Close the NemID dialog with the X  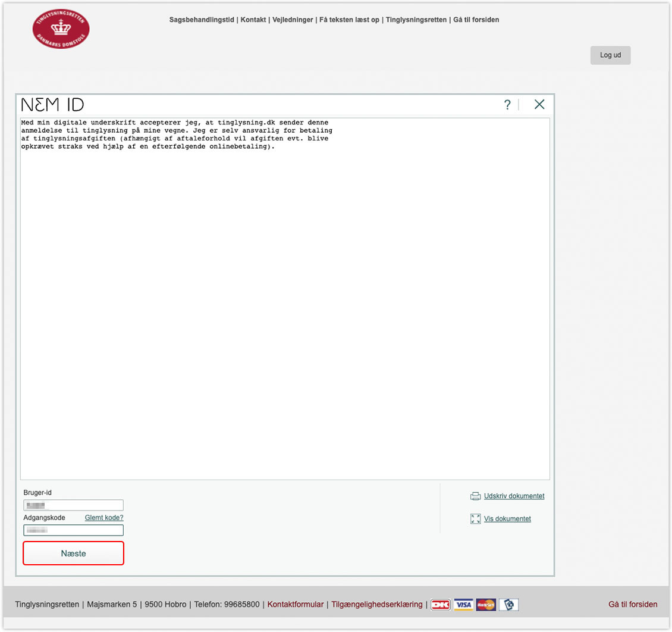(x=539, y=105)
